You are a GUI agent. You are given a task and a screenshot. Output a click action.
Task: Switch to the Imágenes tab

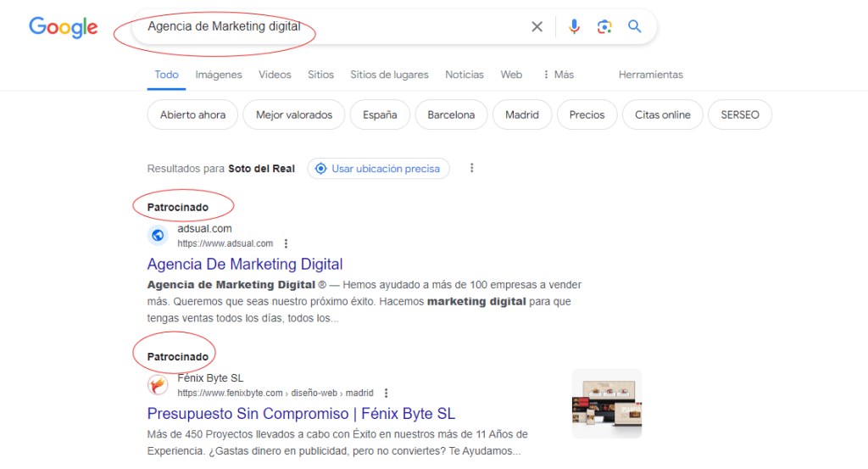pos(219,75)
